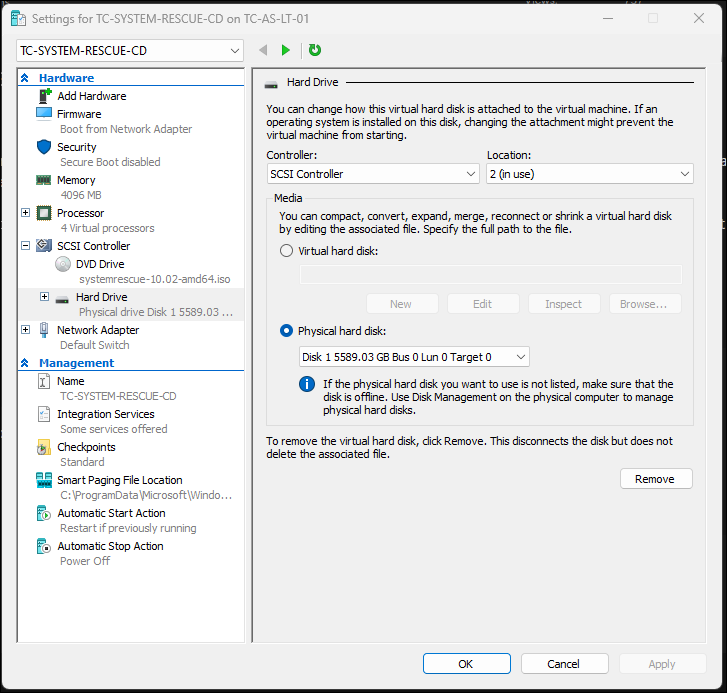Click the DVD Drive disc icon
The width and height of the screenshot is (727, 693).
(63, 264)
